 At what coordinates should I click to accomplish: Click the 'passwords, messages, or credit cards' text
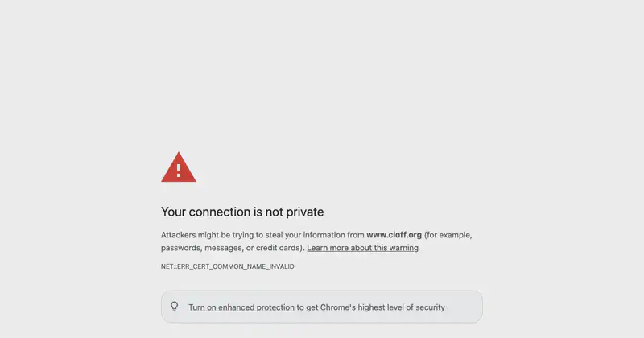(x=232, y=248)
